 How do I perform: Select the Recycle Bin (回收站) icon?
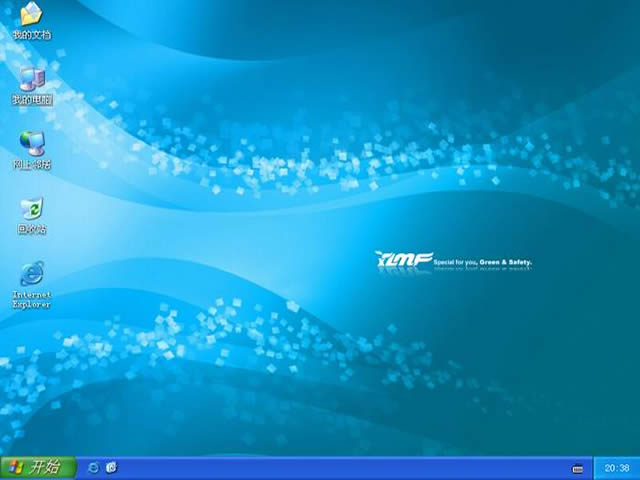pyautogui.click(x=31, y=208)
